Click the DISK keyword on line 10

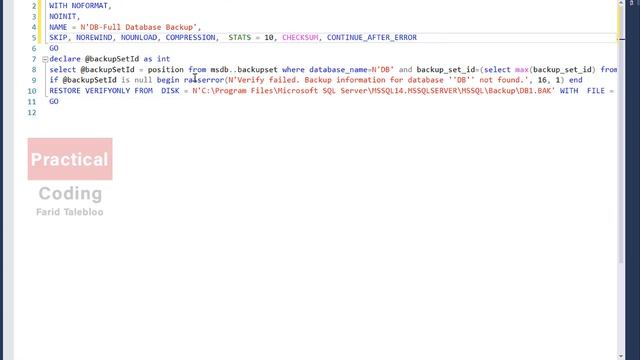pos(170,91)
